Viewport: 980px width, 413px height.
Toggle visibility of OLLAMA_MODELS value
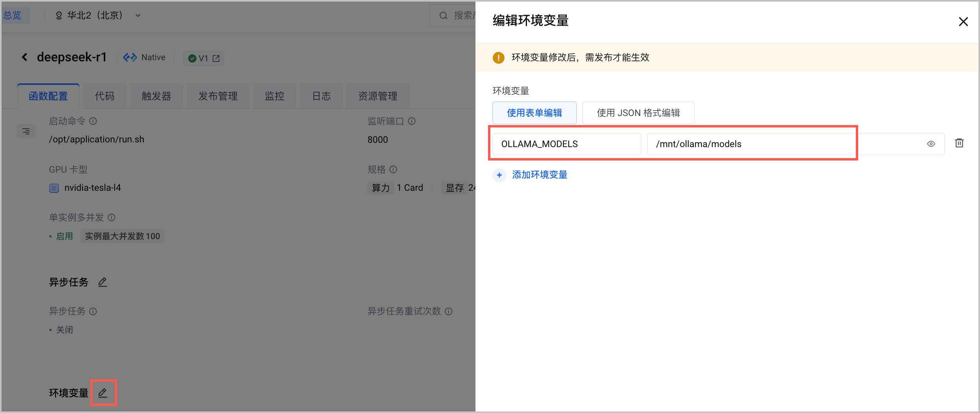point(931,144)
